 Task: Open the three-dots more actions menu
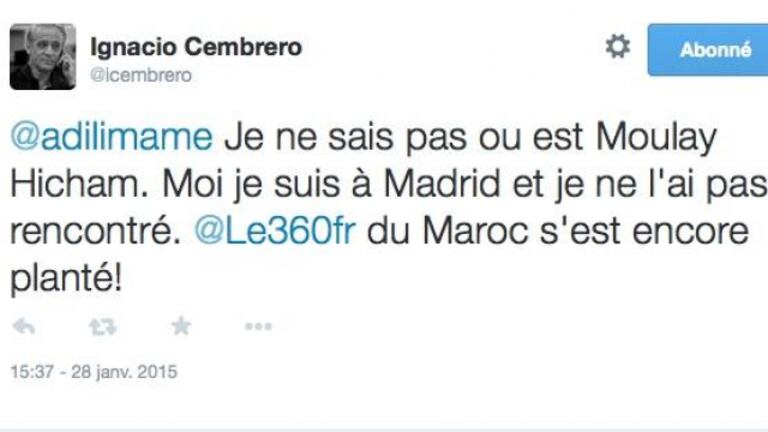(x=258, y=327)
